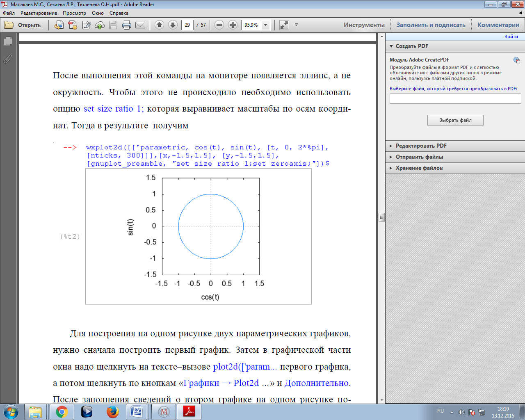525x420 pixels.
Task: Open the Редактирование menu
Action: (x=39, y=13)
